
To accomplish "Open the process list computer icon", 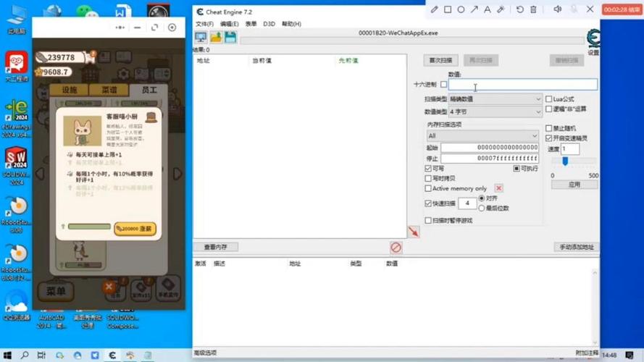I will click(201, 38).
